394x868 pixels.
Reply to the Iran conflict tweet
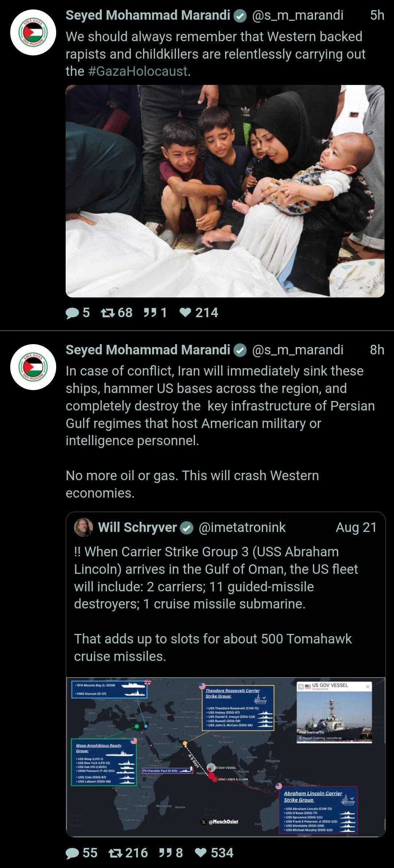81,853
